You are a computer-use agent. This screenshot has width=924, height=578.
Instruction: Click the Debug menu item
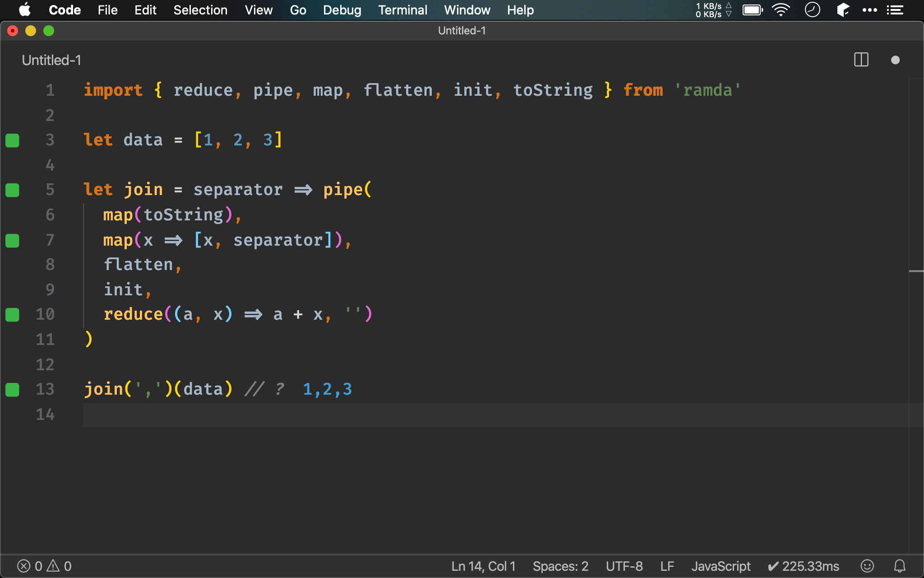(342, 9)
